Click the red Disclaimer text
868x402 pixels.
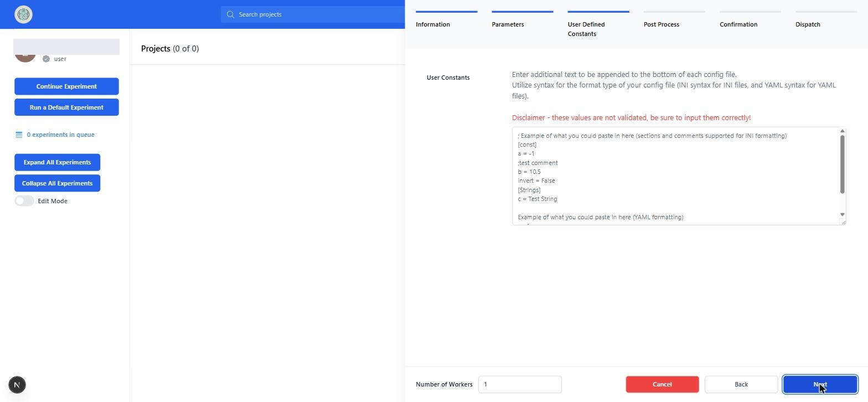click(x=631, y=118)
